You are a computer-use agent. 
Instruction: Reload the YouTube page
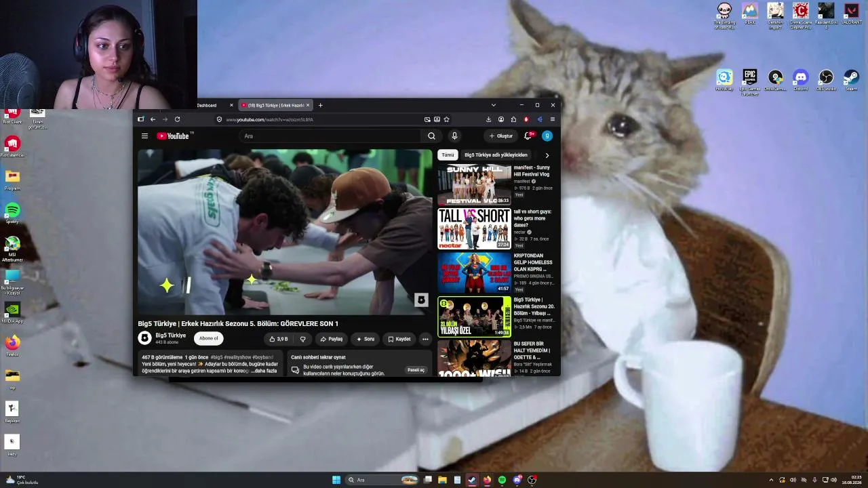[177, 119]
